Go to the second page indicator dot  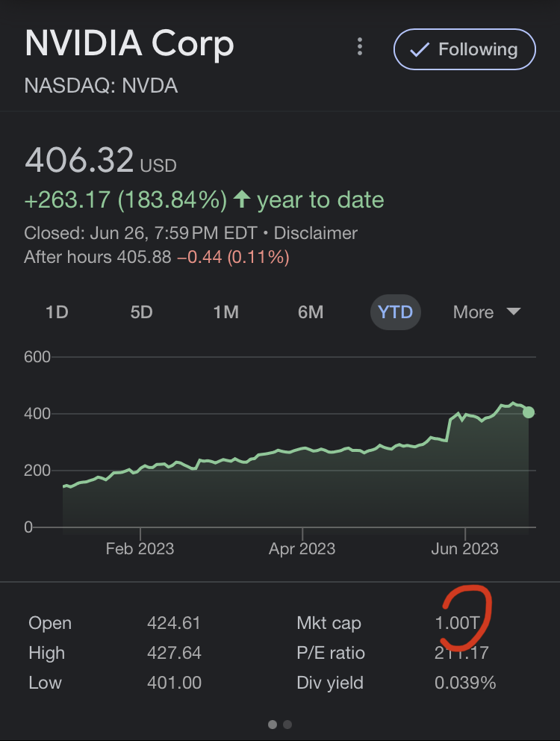click(x=288, y=724)
